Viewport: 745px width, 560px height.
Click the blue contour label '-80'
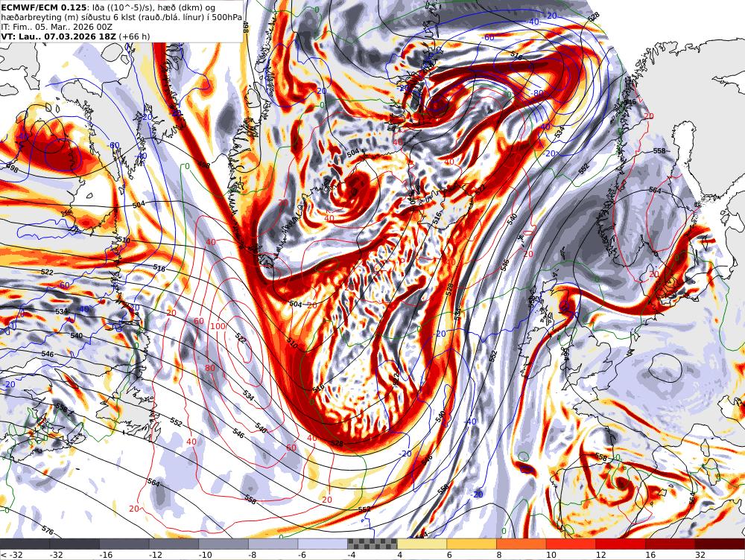coord(537,93)
